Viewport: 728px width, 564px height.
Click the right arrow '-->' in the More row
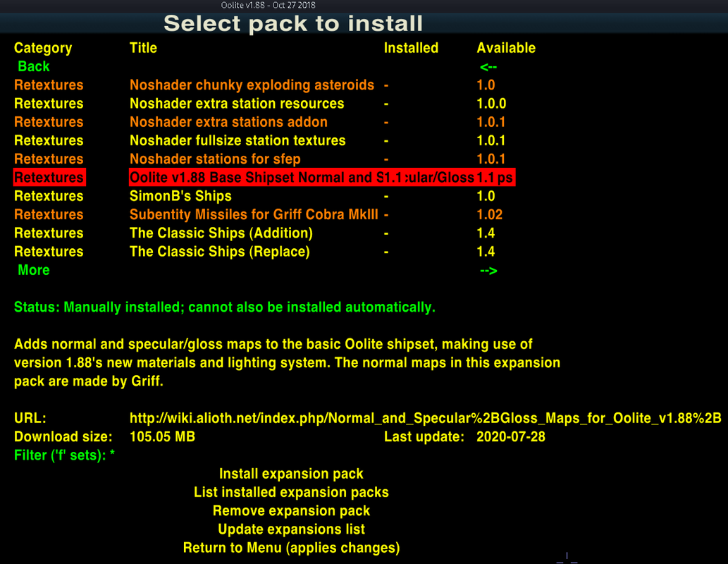488,271
